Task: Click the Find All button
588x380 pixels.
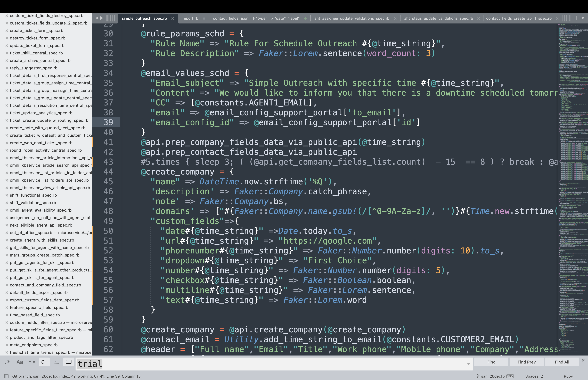Action: tap(562, 362)
